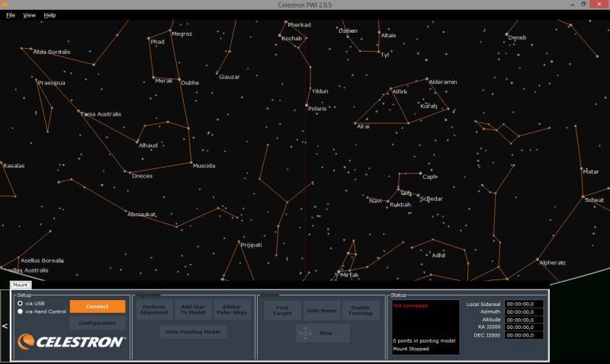Select the star Pherkad

click(286, 22)
